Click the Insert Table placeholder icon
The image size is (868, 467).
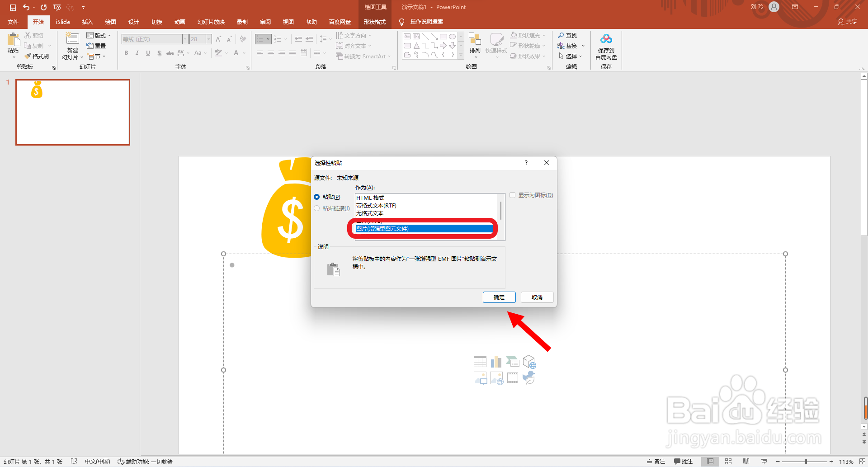click(480, 362)
